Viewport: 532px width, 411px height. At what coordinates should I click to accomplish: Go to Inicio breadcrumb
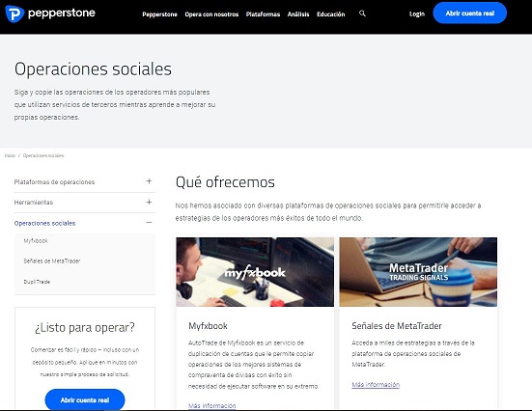(10, 155)
